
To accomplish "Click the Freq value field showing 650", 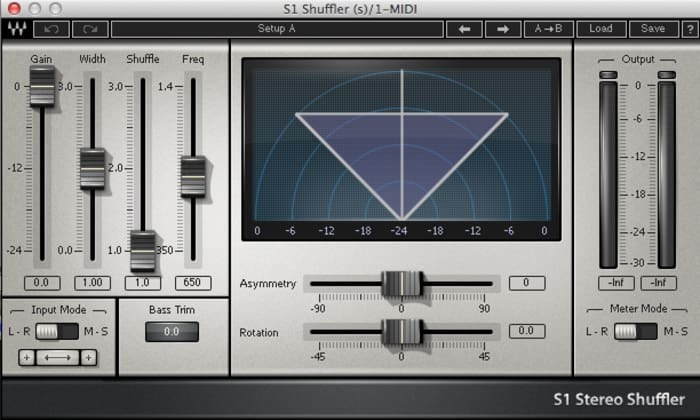I will point(193,283).
